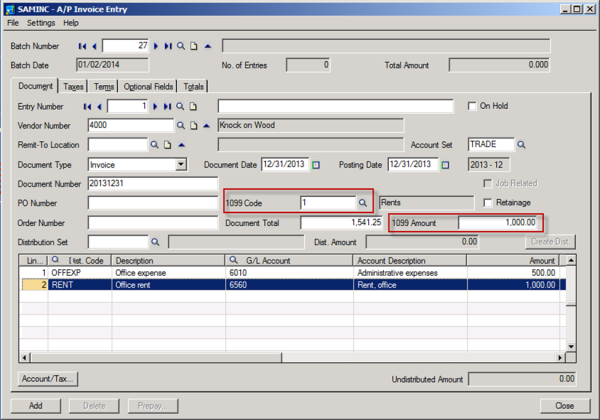Create new vendor with page icon
The height and width of the screenshot is (420, 600).
tap(194, 125)
